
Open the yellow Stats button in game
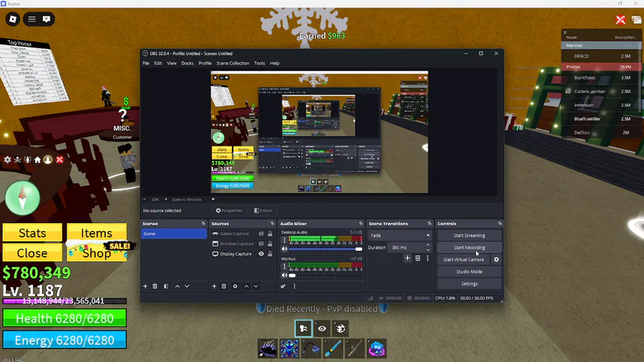coord(32,233)
